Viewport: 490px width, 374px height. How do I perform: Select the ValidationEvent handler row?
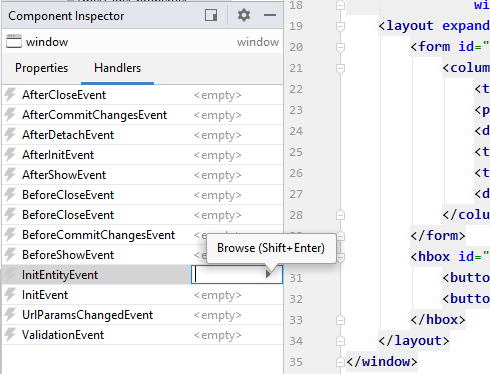click(x=142, y=335)
